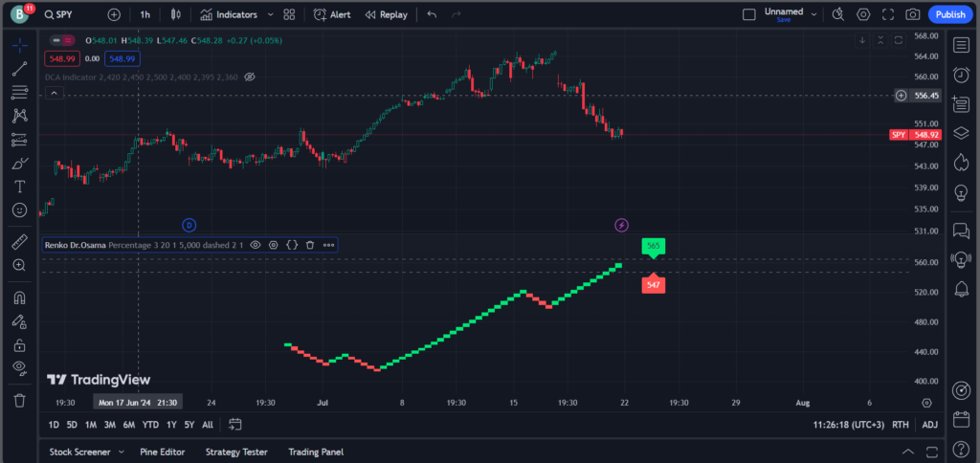Delete the Renko Dr.Osama indicator

tap(310, 245)
